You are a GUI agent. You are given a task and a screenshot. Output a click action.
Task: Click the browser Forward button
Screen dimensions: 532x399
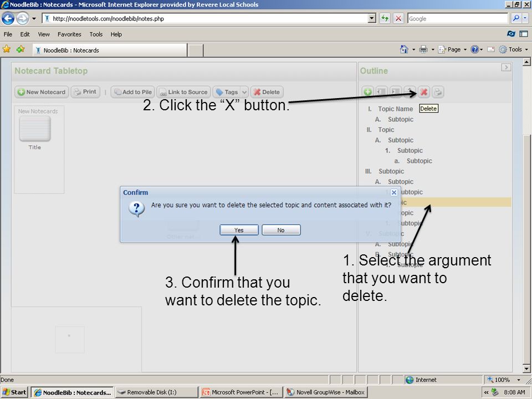click(x=22, y=18)
